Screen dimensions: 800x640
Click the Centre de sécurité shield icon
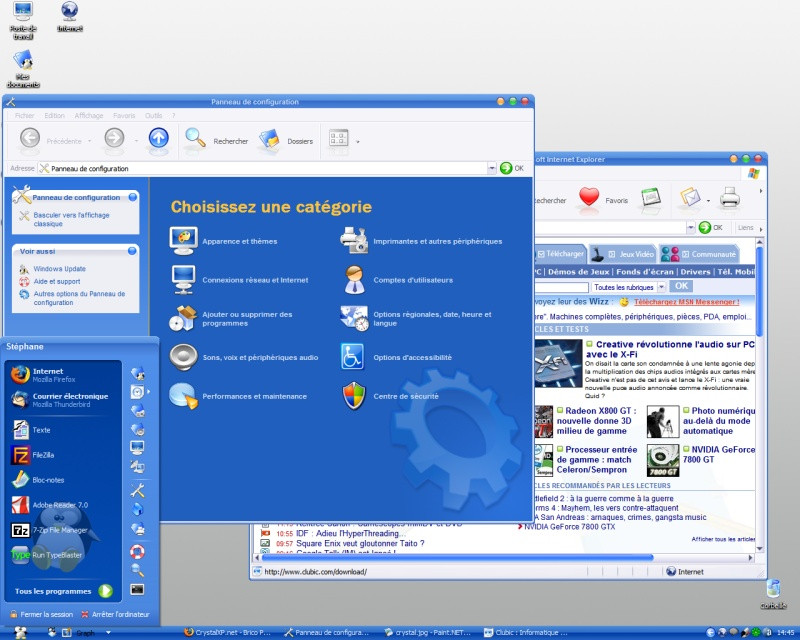[354, 396]
